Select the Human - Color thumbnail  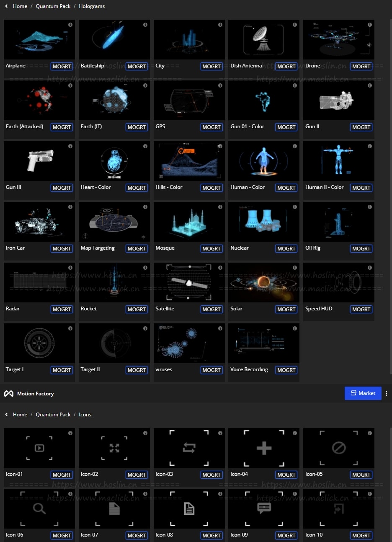click(264, 161)
